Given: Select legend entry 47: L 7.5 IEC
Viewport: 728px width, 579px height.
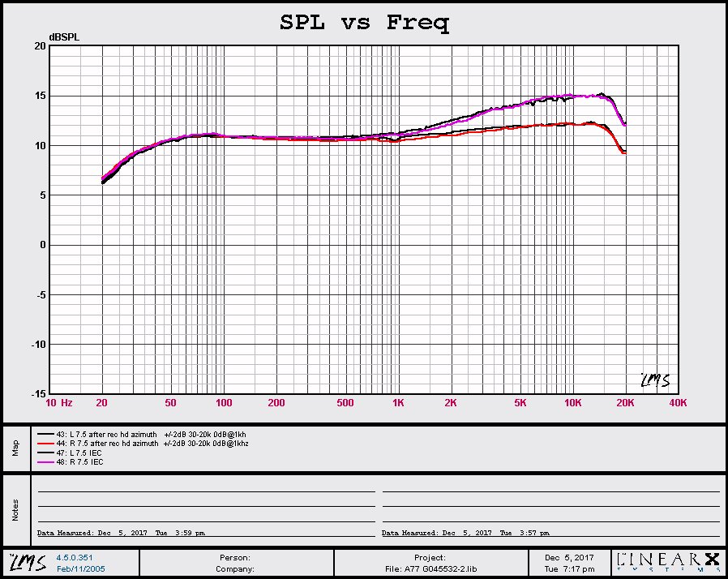Looking at the screenshot, I should pos(80,452).
